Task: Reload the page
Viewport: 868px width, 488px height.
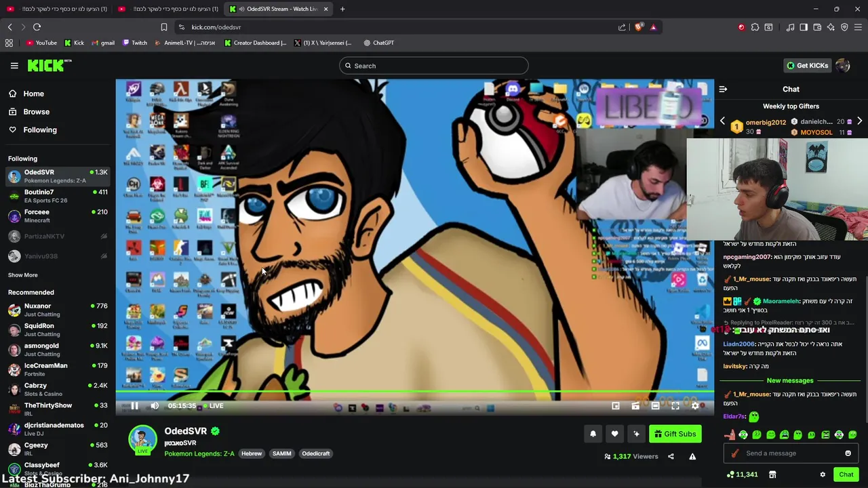Action: pyautogui.click(x=37, y=27)
